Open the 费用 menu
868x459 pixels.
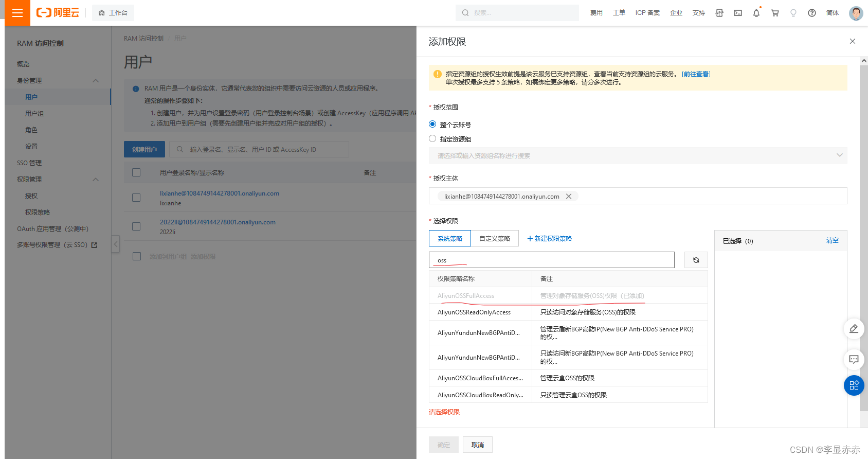(596, 13)
